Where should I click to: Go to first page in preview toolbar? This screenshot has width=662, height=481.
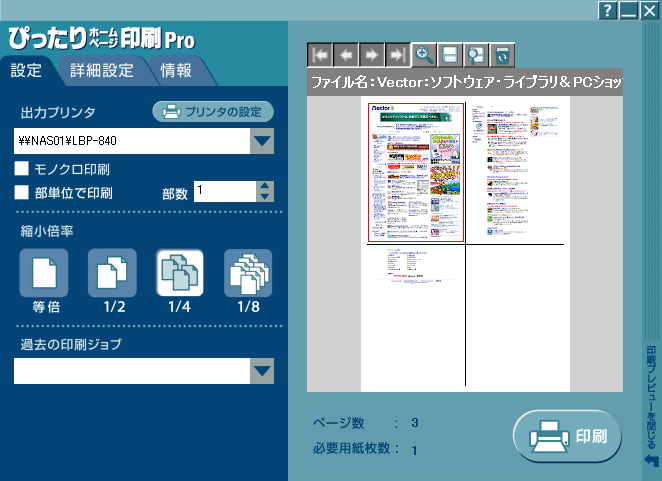click(x=320, y=55)
